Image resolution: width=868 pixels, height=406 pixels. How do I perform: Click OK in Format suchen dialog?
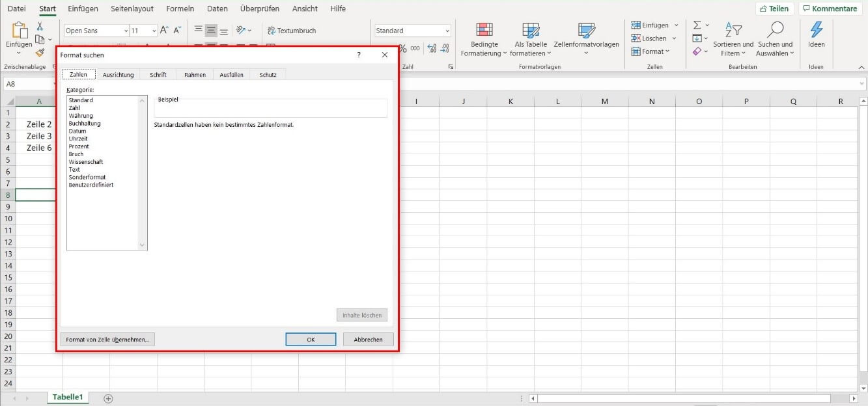pyautogui.click(x=311, y=339)
